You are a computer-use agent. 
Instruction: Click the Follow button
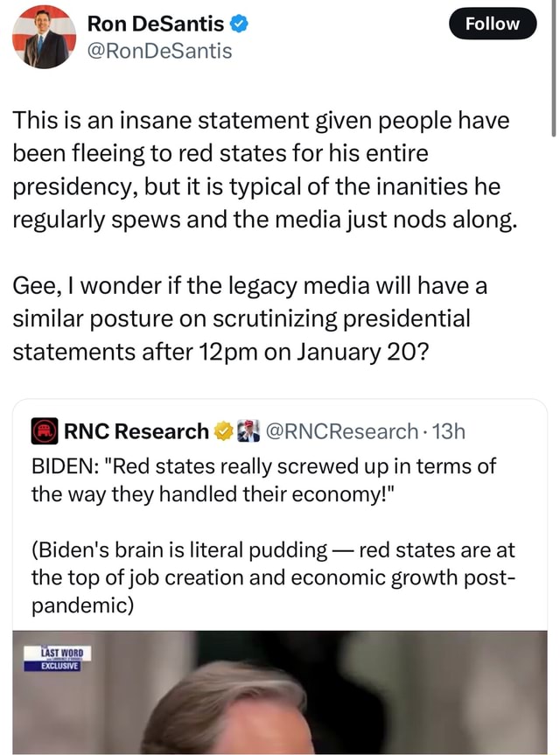492,24
